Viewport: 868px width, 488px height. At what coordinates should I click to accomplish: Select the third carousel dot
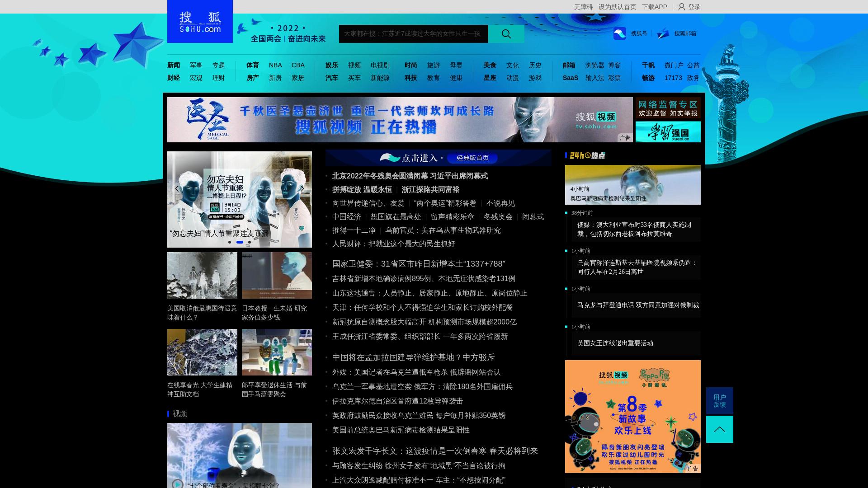tap(250, 242)
